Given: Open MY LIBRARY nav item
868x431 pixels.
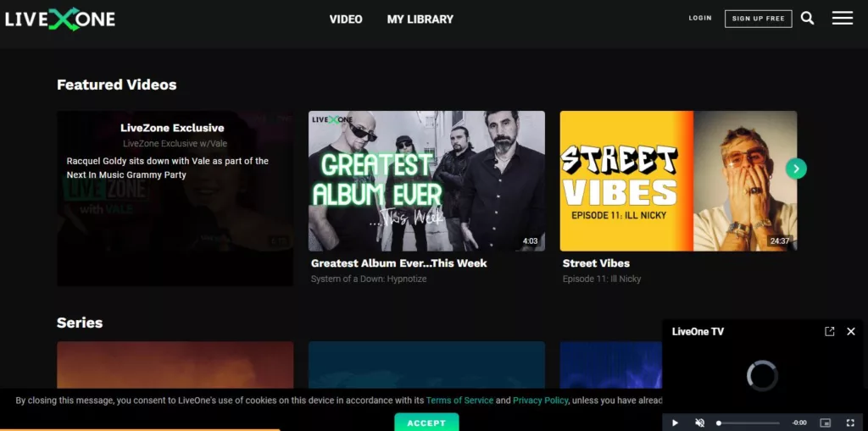Looking at the screenshot, I should [420, 19].
